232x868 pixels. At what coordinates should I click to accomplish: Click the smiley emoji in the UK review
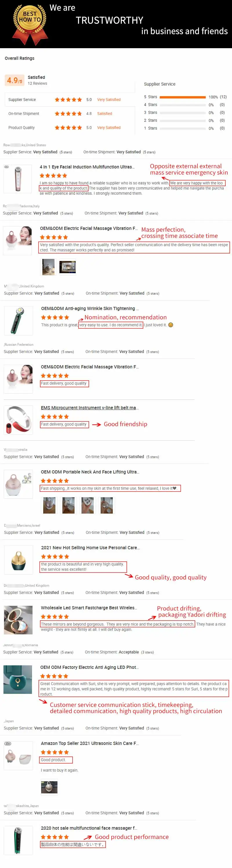tap(171, 325)
